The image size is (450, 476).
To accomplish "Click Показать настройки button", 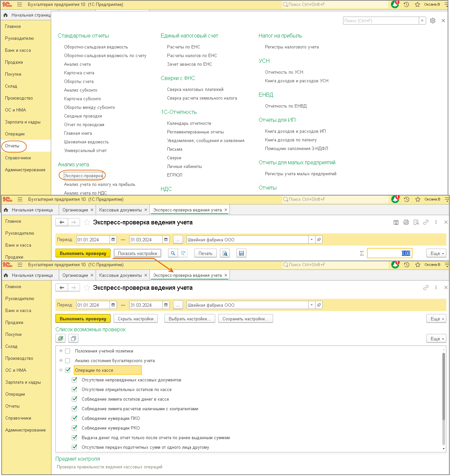I will (x=137, y=253).
